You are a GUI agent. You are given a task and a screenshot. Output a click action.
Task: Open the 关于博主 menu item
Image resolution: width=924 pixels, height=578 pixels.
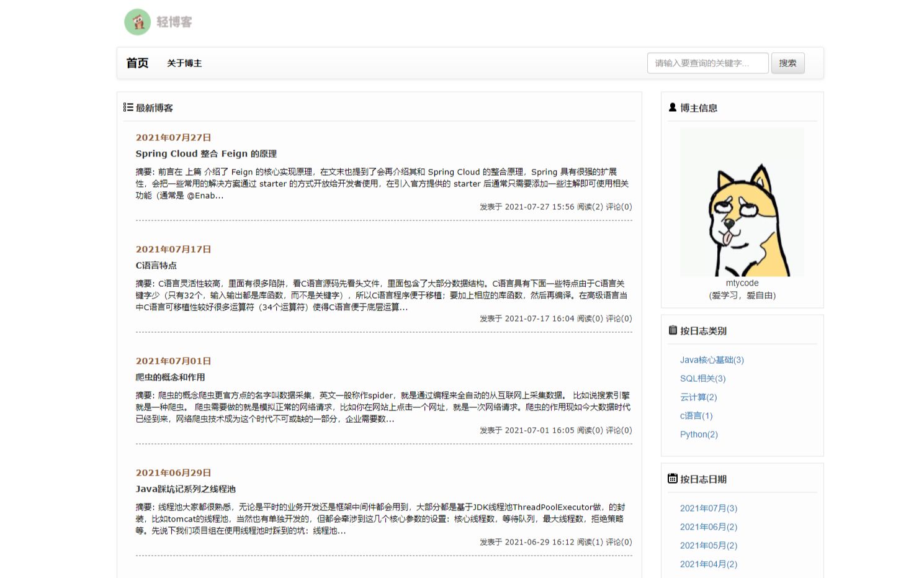[x=184, y=63]
